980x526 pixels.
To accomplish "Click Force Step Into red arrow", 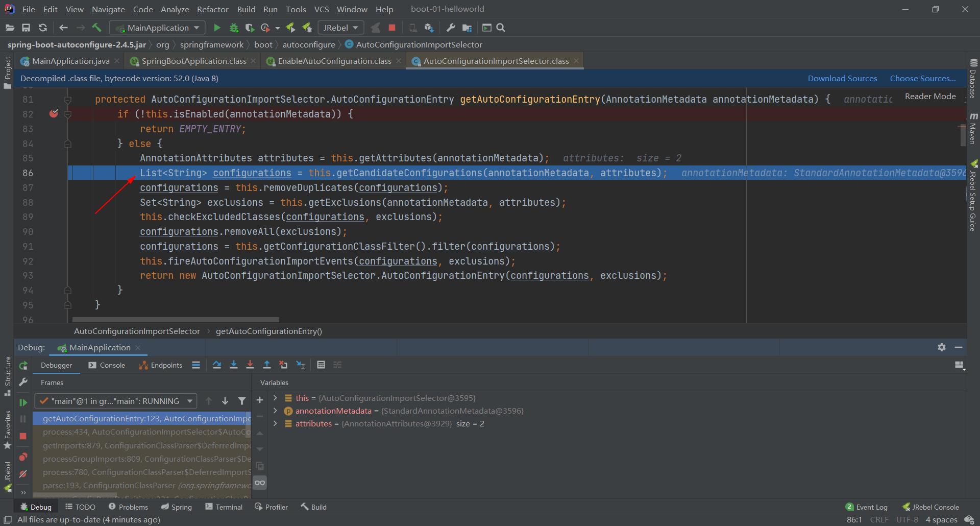I will pos(250,365).
